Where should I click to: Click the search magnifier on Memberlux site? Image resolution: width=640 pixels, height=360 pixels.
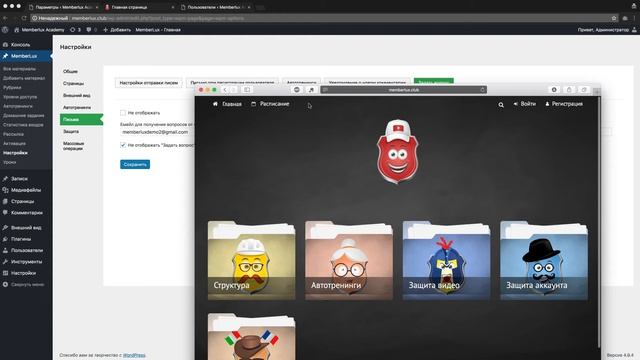tap(501, 105)
